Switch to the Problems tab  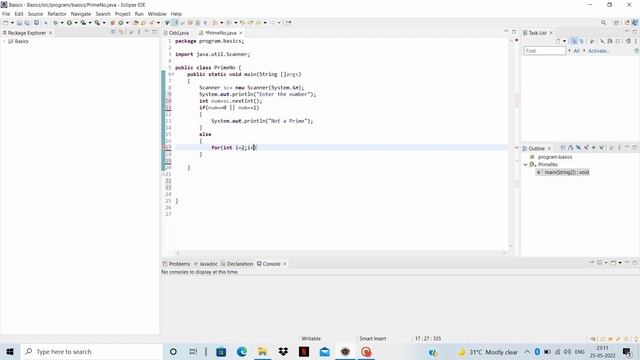click(176, 264)
